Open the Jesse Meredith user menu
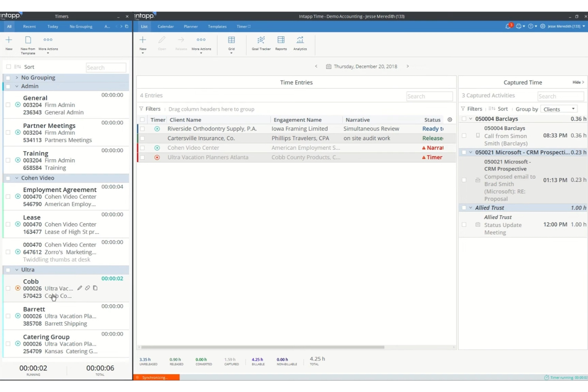This screenshot has height=392, width=588. point(566,26)
